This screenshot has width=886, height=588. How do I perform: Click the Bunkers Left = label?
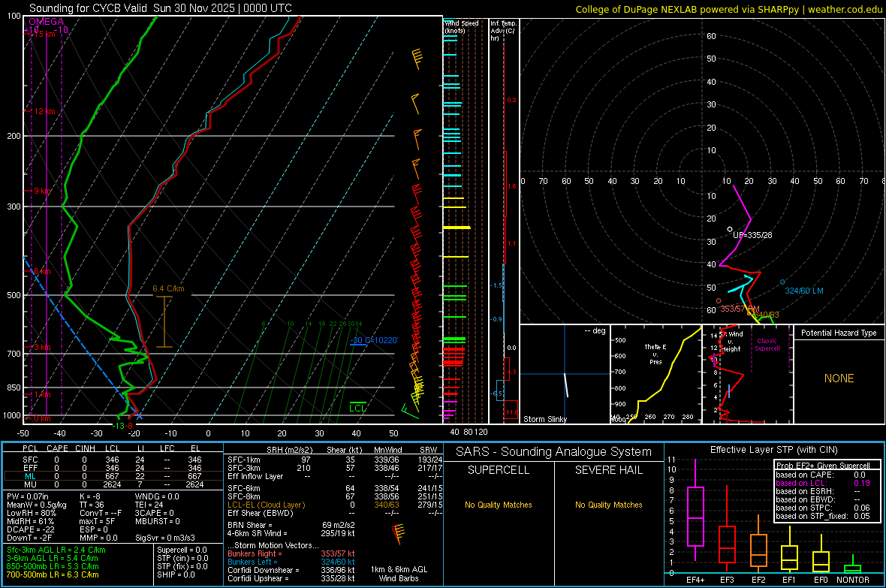[252, 562]
